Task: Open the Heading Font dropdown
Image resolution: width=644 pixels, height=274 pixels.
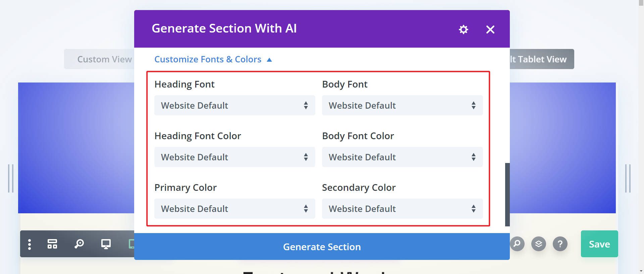Action: (234, 105)
